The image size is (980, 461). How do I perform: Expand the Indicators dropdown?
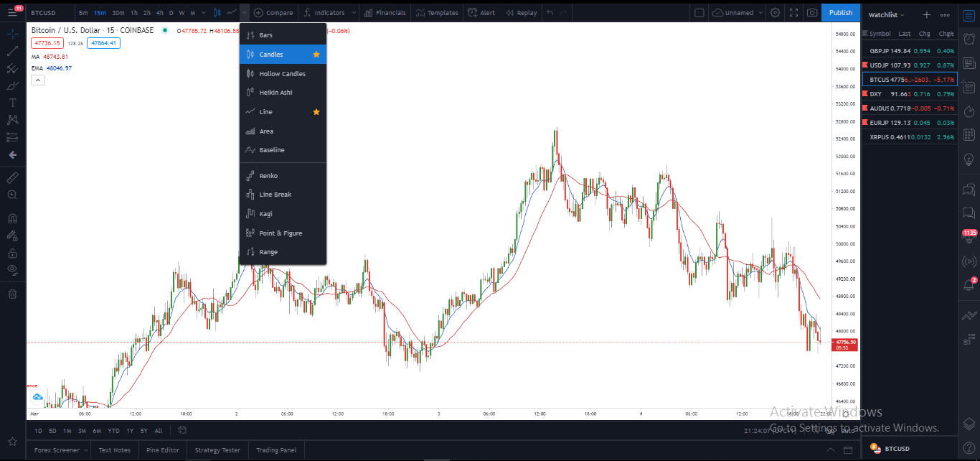(x=324, y=12)
